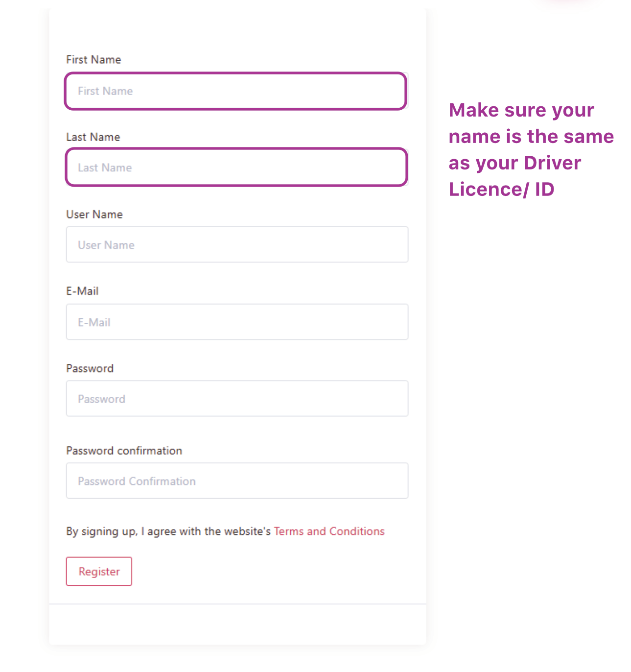Open the Terms and Conditions link
The width and height of the screenshot is (631, 672).
point(328,531)
